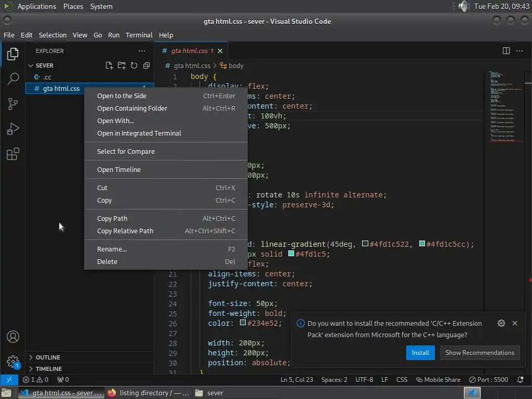The image size is (532, 399).
Task: Open errors and warnings count in status bar
Action: pyautogui.click(x=36, y=380)
